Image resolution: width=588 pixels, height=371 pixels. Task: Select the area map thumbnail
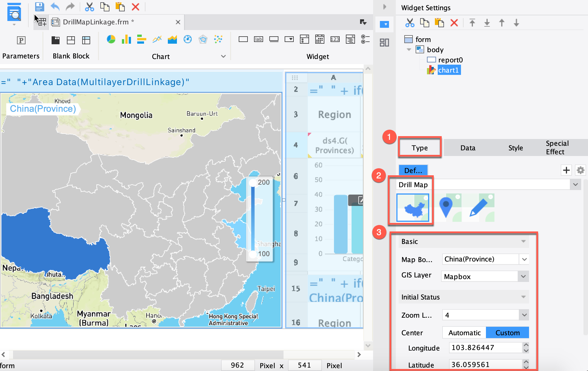point(413,207)
